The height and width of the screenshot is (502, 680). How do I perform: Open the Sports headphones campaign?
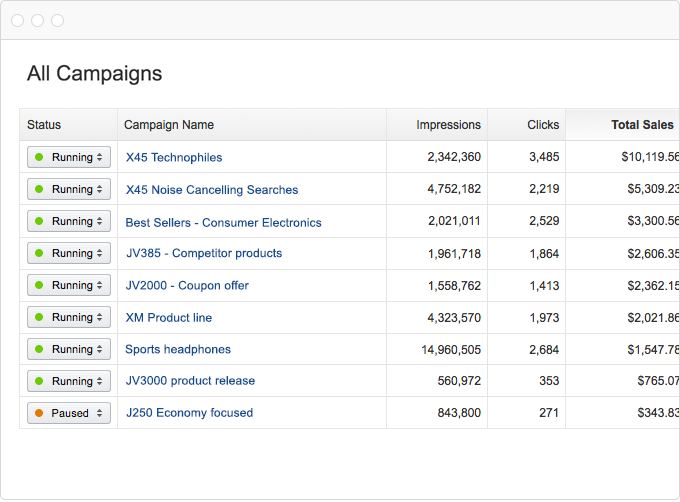point(178,349)
